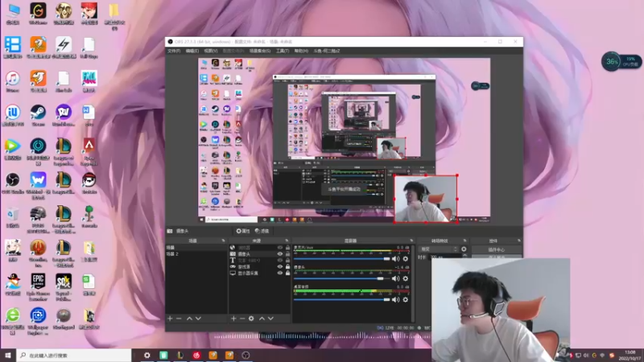Click the Windows taskbar search box
This screenshot has width=644, height=362.
click(74, 356)
